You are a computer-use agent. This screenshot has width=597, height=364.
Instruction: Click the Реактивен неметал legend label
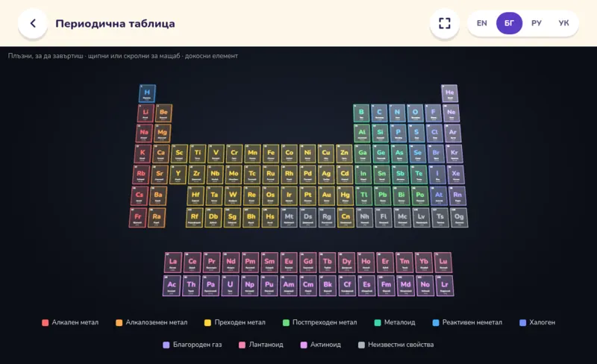[x=472, y=322]
